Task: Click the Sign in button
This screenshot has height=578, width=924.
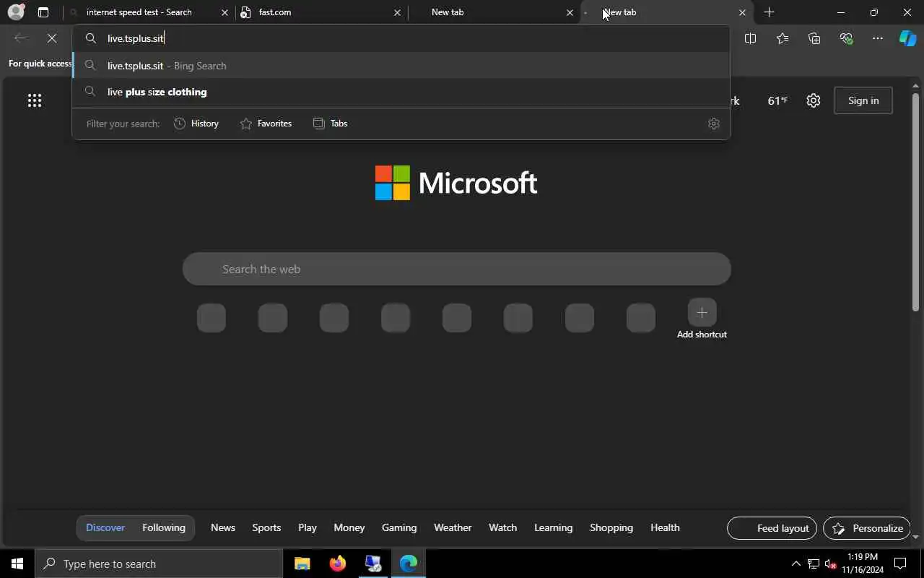Action: [x=863, y=100]
